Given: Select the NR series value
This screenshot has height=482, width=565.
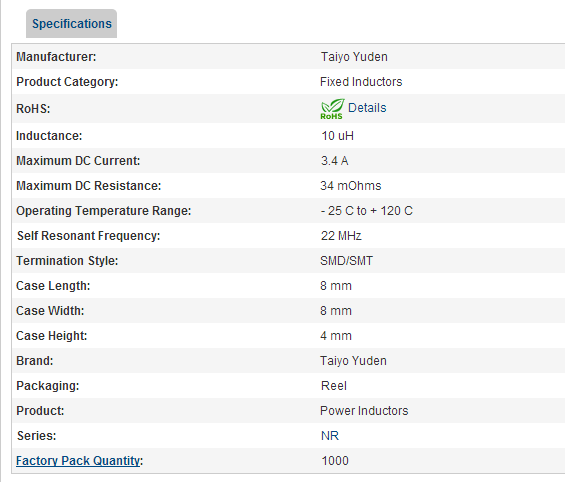Looking at the screenshot, I should click(x=330, y=436).
